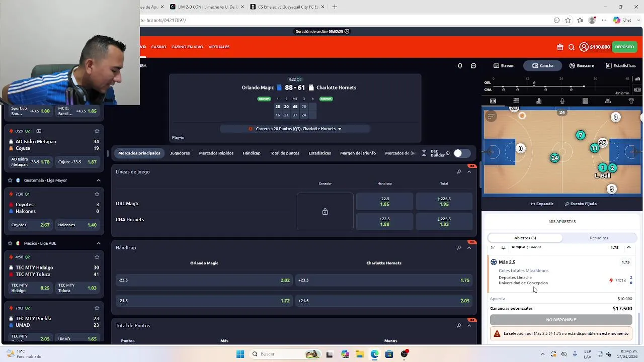Open the Mercados Rápidos tab

click(x=216, y=153)
